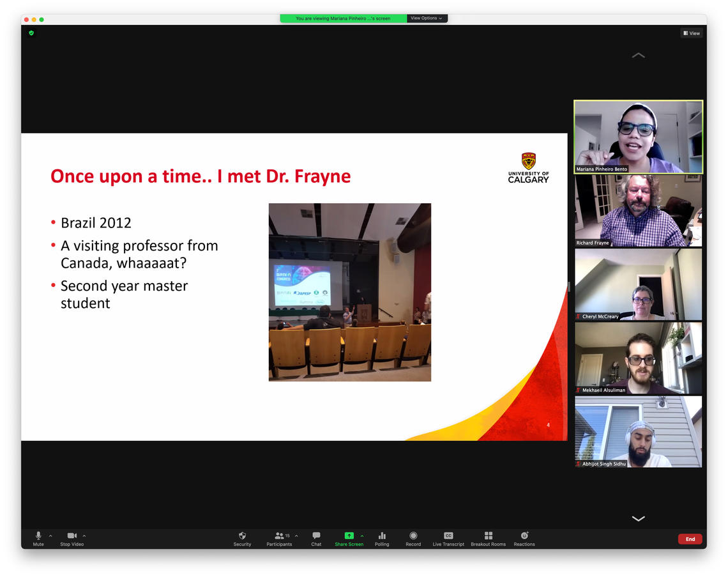The width and height of the screenshot is (728, 577).
Task: Click the red End button
Action: (690, 539)
